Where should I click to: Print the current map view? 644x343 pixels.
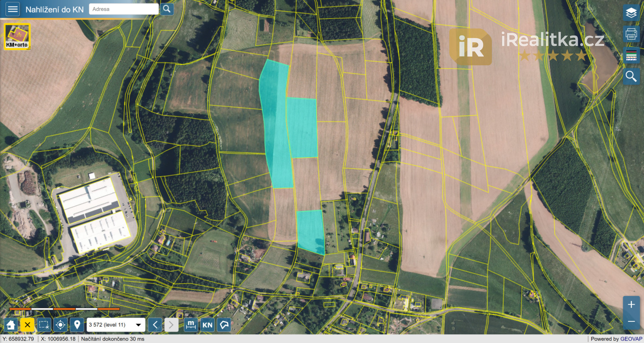631,34
